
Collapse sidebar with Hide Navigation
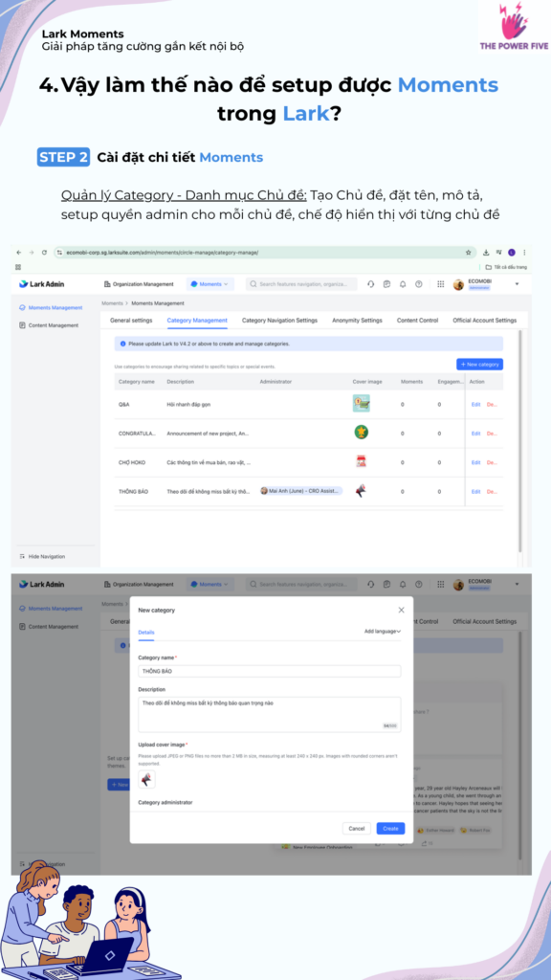point(42,556)
